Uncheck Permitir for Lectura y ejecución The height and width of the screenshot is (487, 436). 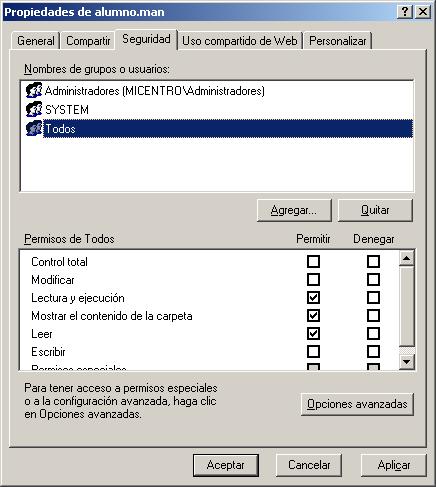pyautogui.click(x=313, y=297)
